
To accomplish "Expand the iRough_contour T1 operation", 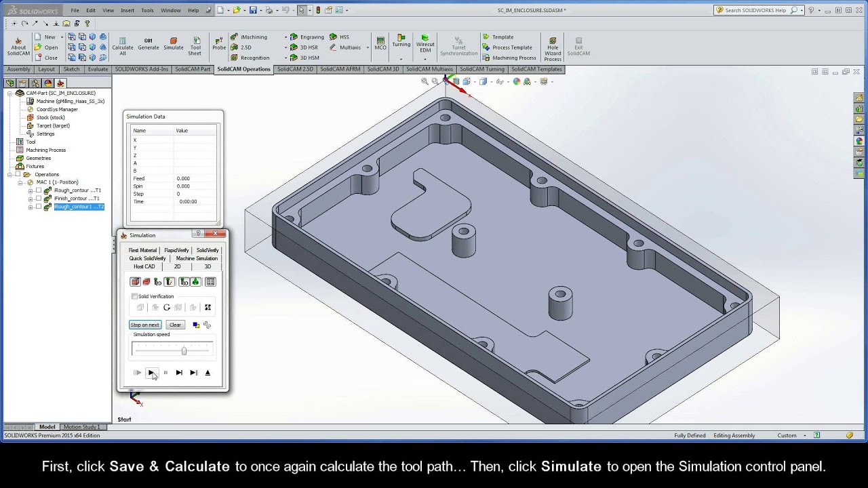I will tap(31, 190).
